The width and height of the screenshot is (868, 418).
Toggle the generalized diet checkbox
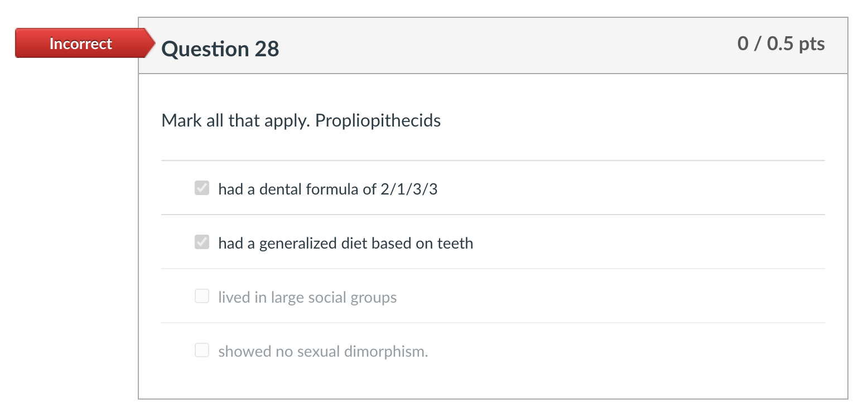tap(202, 242)
